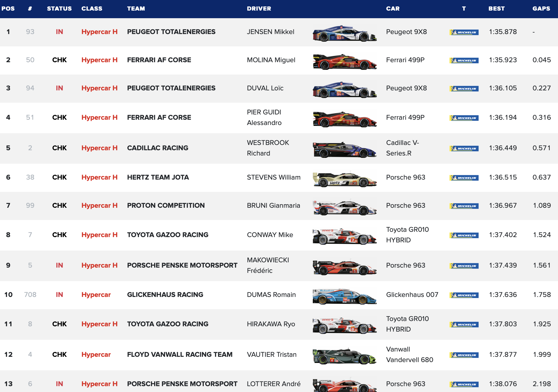Click CHK status for car 50
558x392 pixels.
[x=59, y=60]
